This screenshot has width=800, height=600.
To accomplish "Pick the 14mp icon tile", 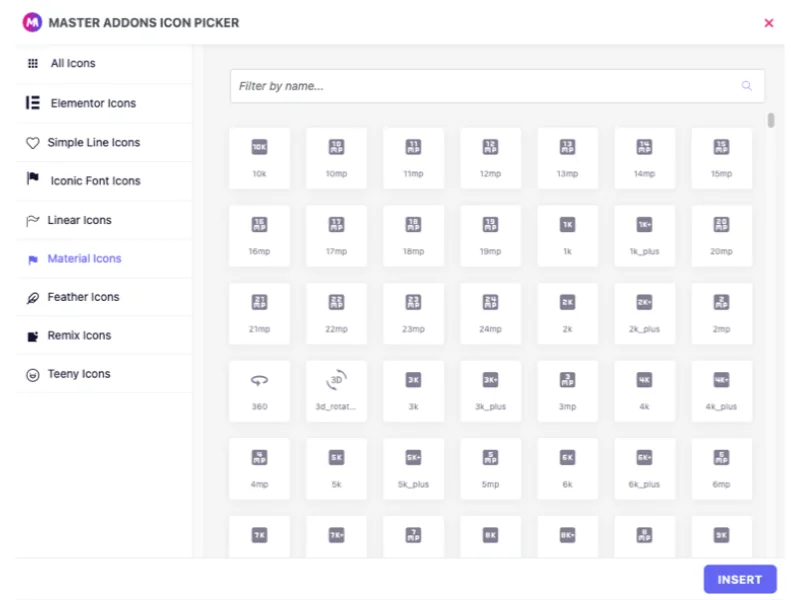I will coord(644,158).
